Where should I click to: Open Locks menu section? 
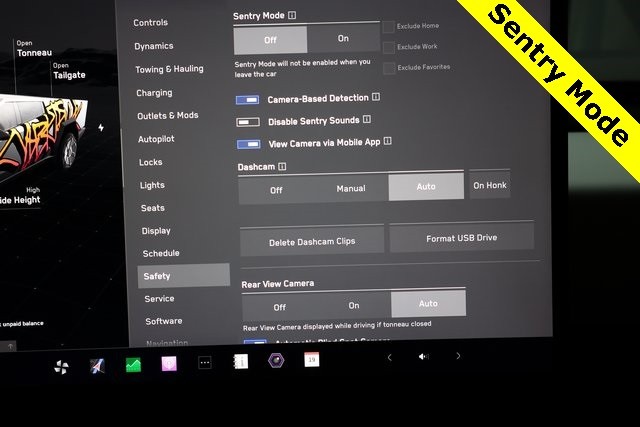click(151, 162)
